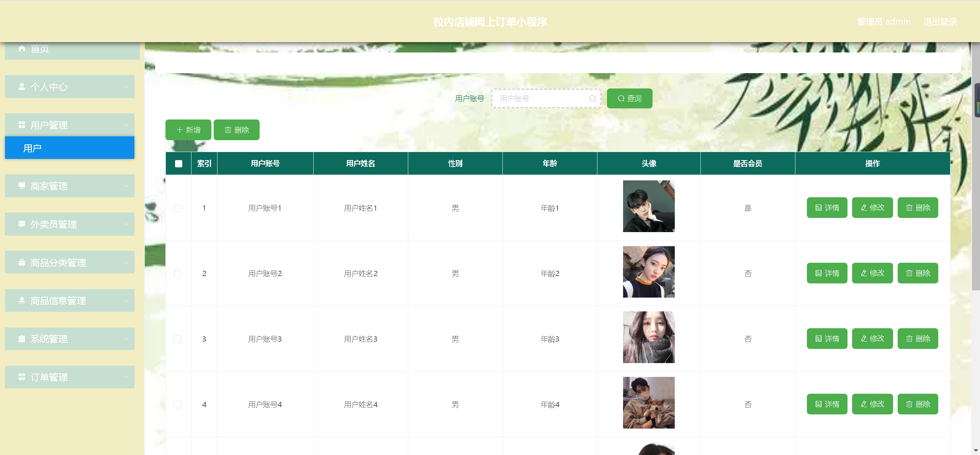Click the vertical page scrollbar
Screen dimensions: 980x455
coord(975,191)
